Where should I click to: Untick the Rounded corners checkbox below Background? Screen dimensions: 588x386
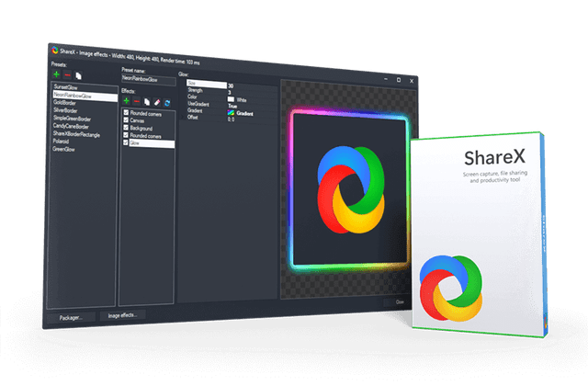[126, 135]
